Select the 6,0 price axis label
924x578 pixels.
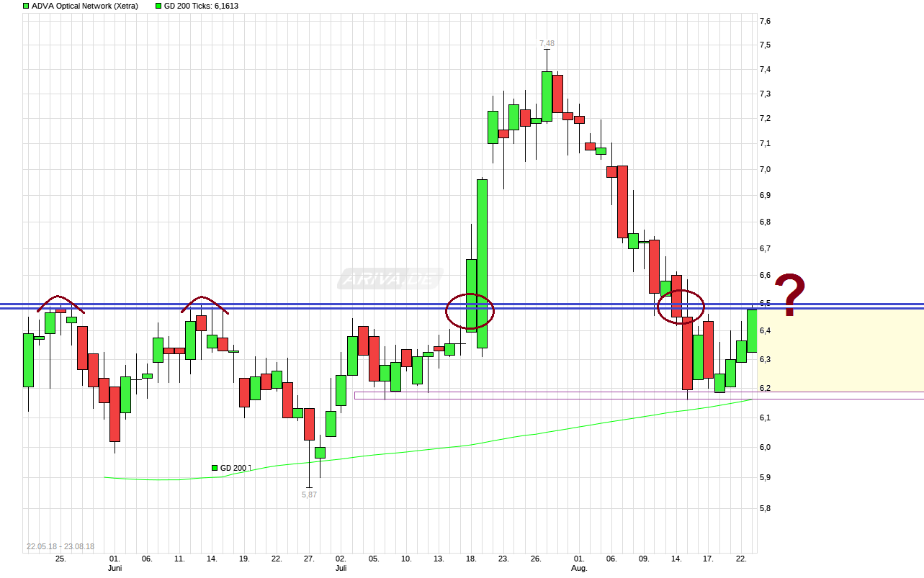click(x=765, y=447)
